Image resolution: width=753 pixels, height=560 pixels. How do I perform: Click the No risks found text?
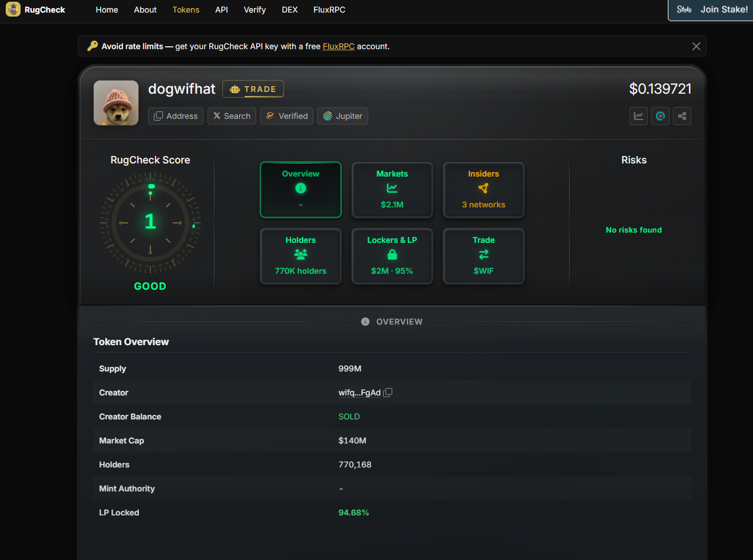coord(634,230)
